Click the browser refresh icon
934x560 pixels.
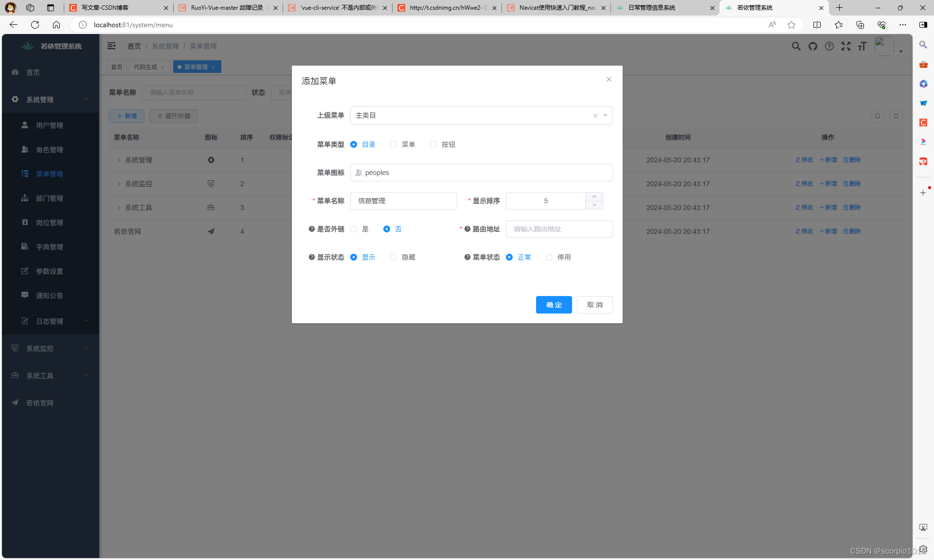(x=35, y=25)
